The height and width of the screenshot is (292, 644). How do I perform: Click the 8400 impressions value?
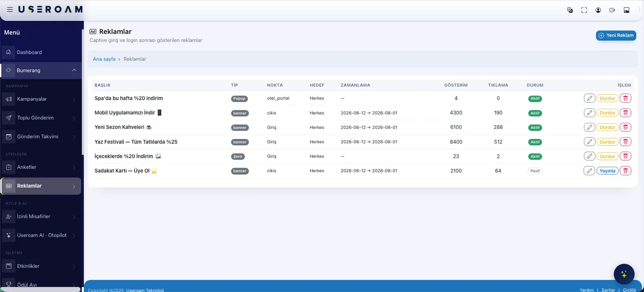(x=456, y=142)
